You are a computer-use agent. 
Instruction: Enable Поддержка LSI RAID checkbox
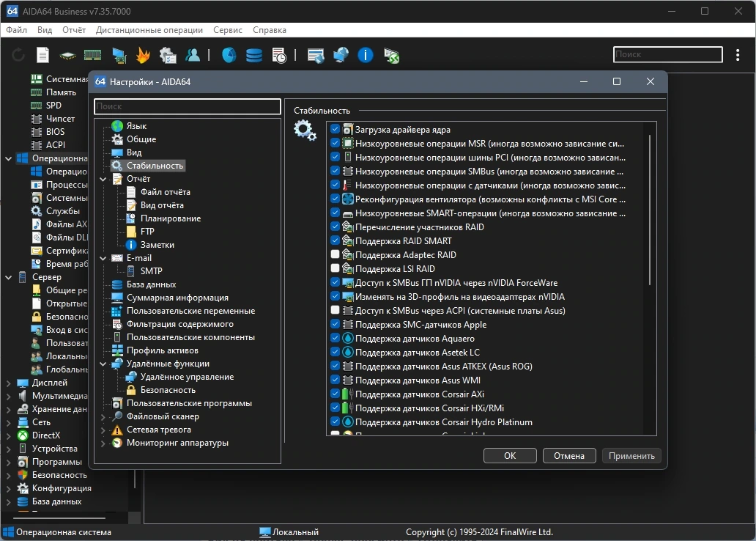(335, 268)
